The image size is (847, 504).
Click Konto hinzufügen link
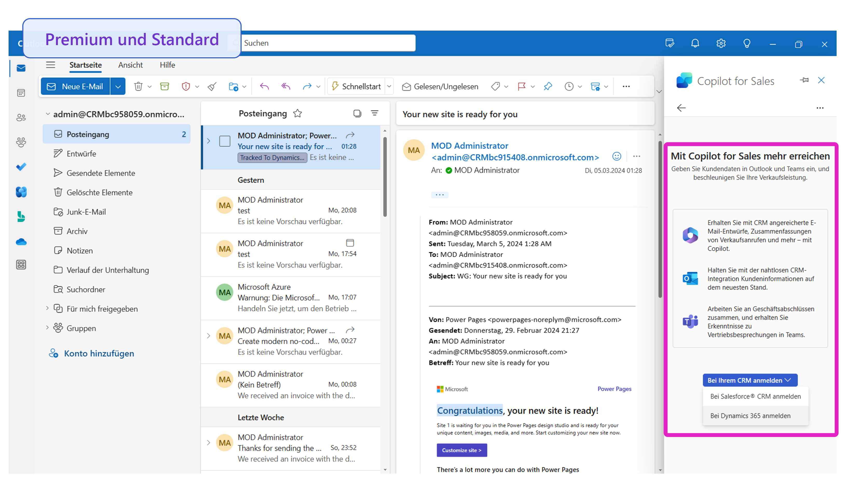99,353
